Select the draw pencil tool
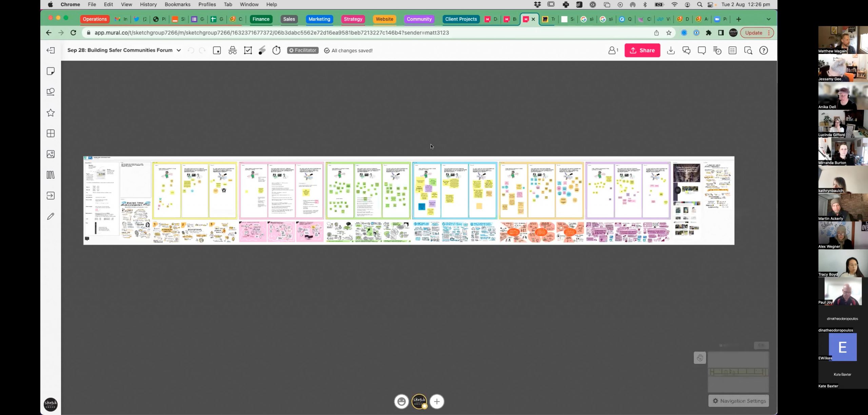Image resolution: width=868 pixels, height=415 pixels. [x=51, y=216]
